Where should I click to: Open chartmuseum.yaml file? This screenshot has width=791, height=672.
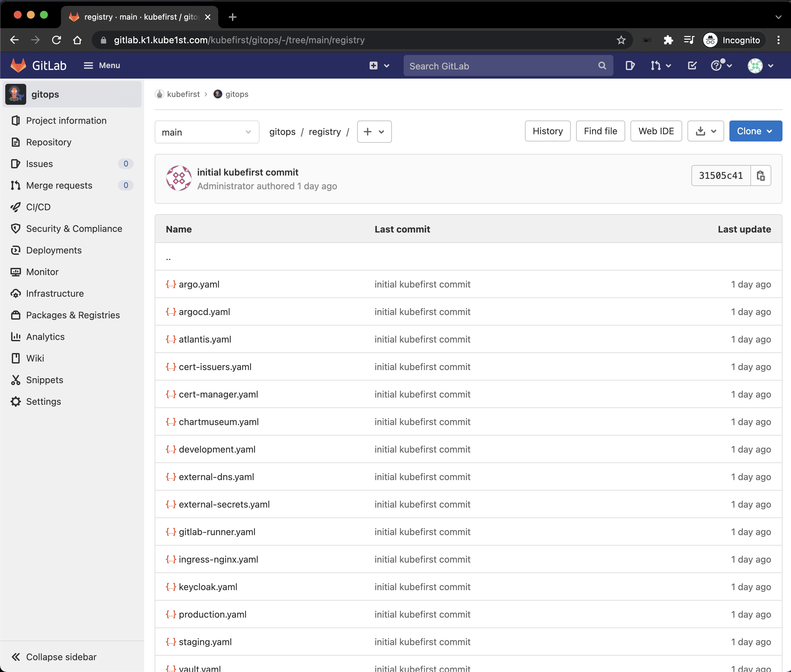click(x=219, y=422)
